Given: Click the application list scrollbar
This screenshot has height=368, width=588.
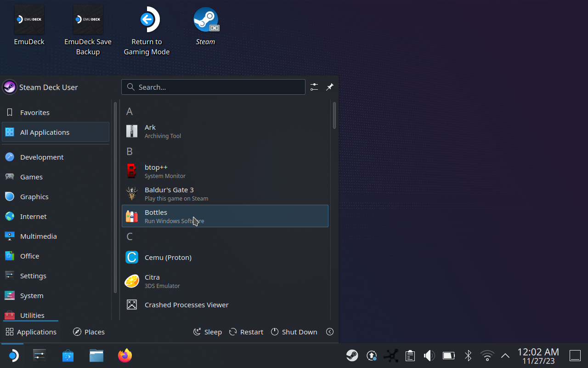Looking at the screenshot, I should point(334,115).
